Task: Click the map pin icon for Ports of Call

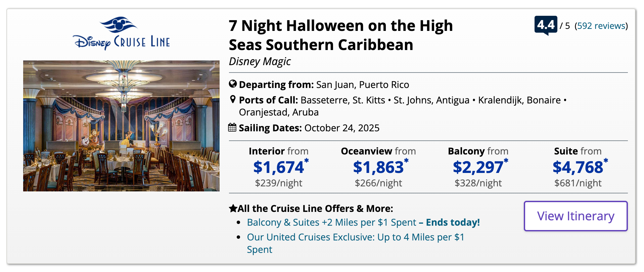Action: [233, 99]
